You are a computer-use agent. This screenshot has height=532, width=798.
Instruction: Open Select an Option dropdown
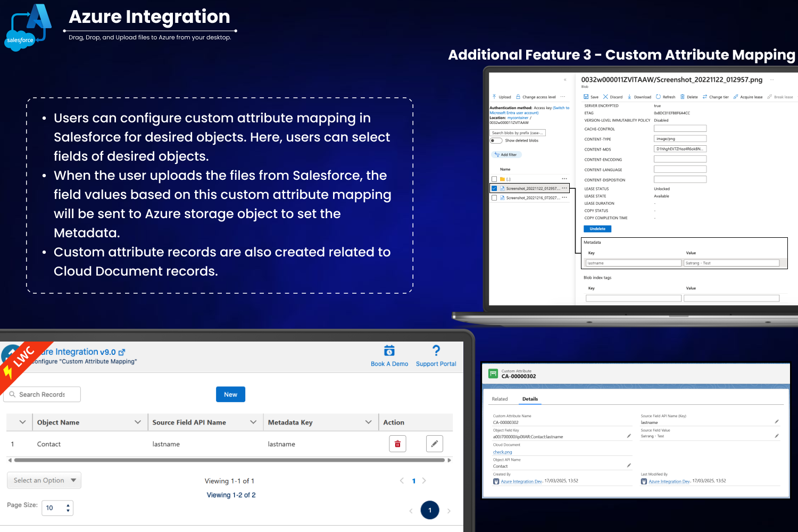[44, 480]
